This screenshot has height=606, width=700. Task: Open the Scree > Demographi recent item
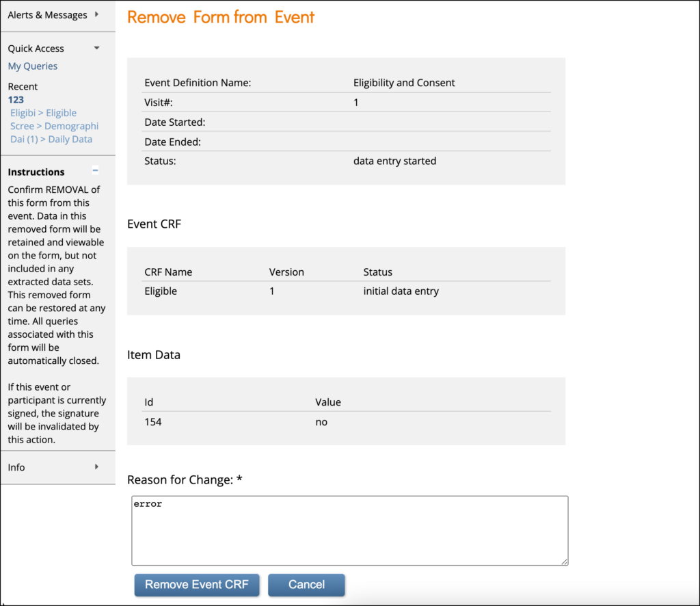54,126
